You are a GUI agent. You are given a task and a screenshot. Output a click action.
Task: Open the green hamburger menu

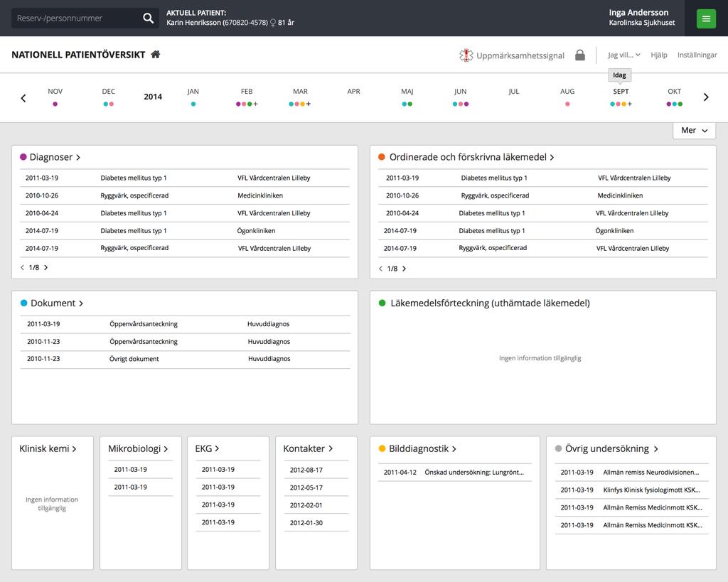706,18
